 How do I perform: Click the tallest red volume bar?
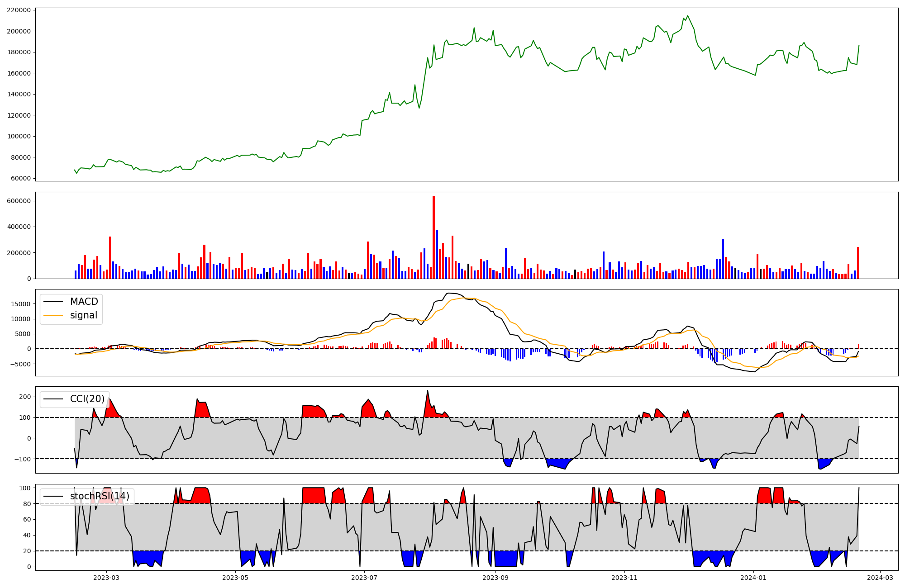(433, 237)
